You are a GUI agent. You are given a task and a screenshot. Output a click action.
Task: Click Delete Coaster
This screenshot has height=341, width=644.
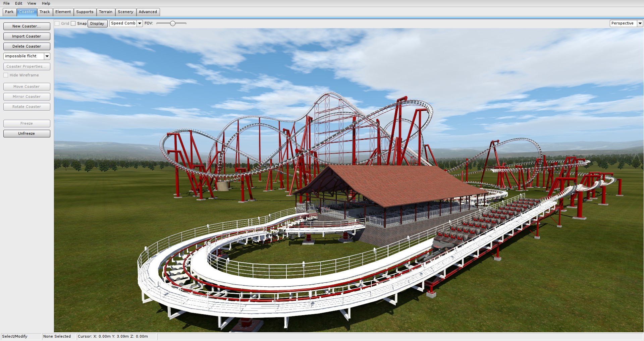pos(27,46)
